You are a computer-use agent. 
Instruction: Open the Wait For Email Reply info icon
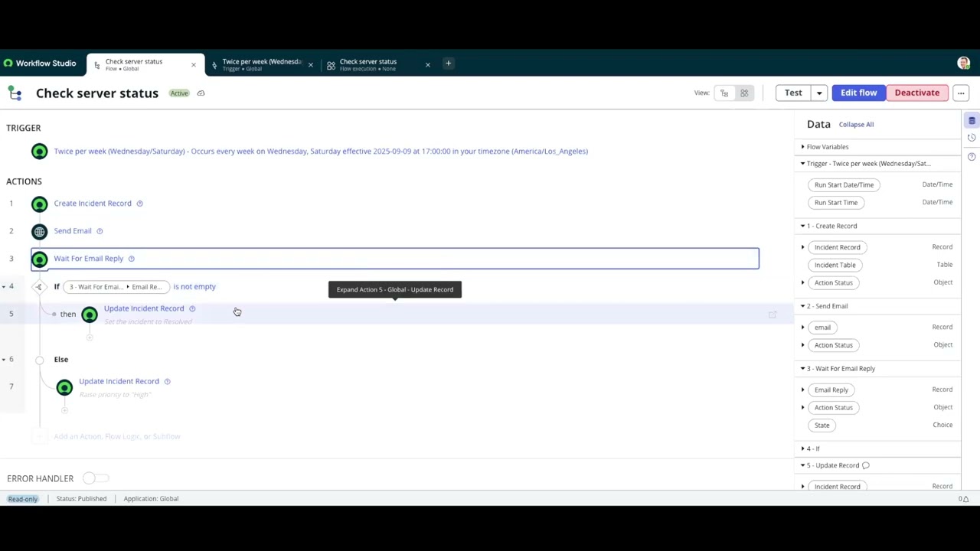tap(131, 259)
